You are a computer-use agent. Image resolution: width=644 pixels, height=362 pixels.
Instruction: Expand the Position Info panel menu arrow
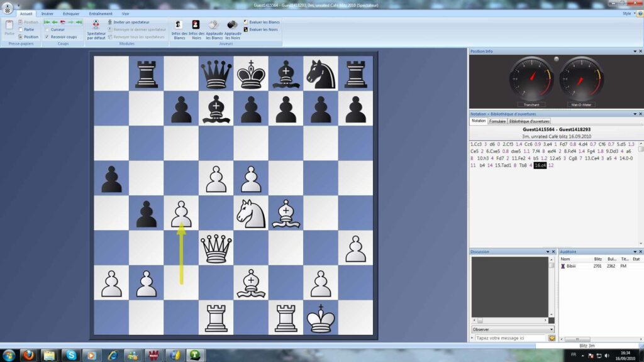tap(633, 51)
